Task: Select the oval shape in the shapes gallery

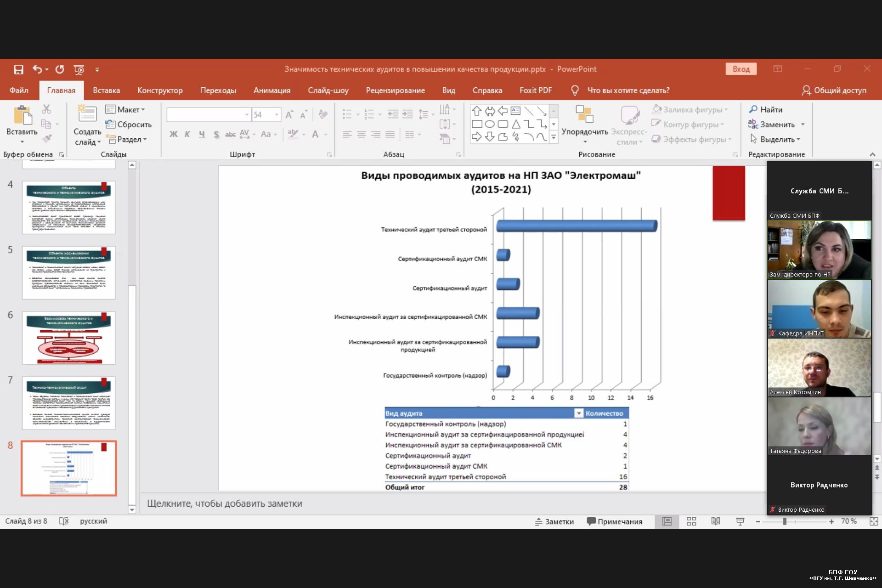Action: 490,124
